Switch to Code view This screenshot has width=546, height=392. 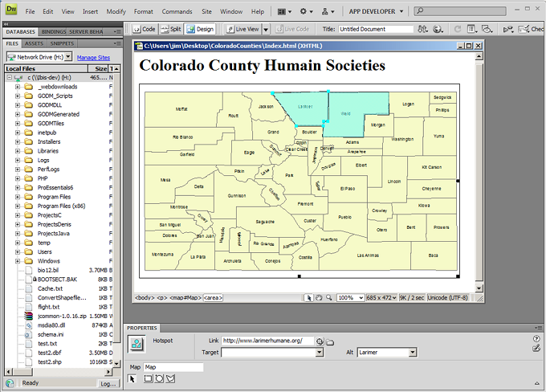pyautogui.click(x=145, y=29)
